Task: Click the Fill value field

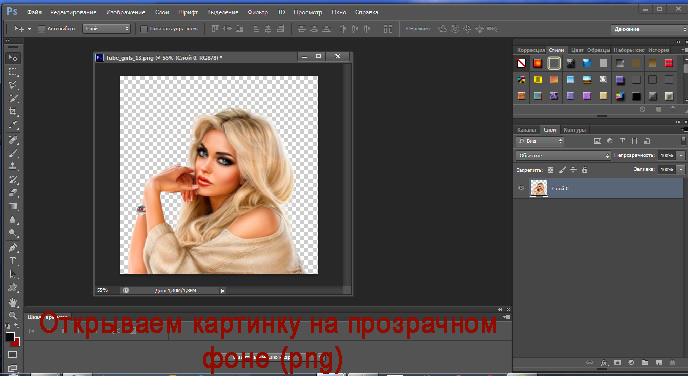Action: [x=666, y=169]
